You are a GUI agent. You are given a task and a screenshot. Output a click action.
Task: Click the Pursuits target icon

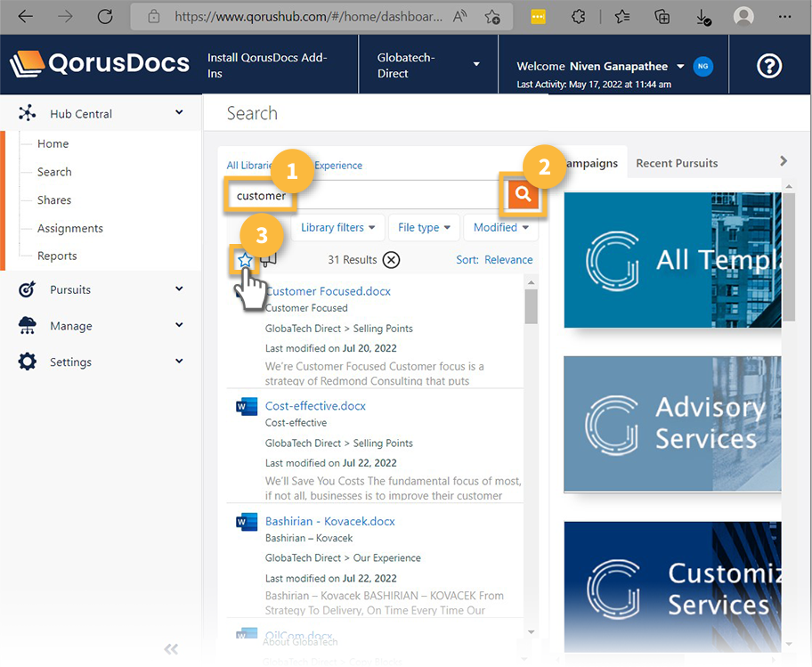(x=27, y=289)
